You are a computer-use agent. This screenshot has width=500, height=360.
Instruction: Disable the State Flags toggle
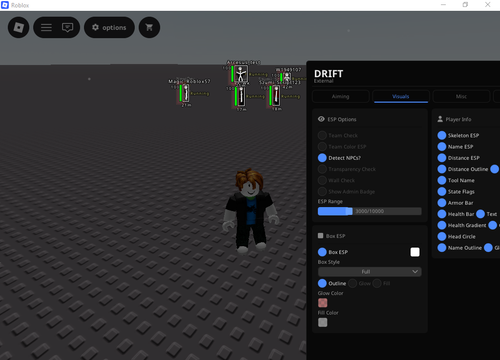click(442, 192)
